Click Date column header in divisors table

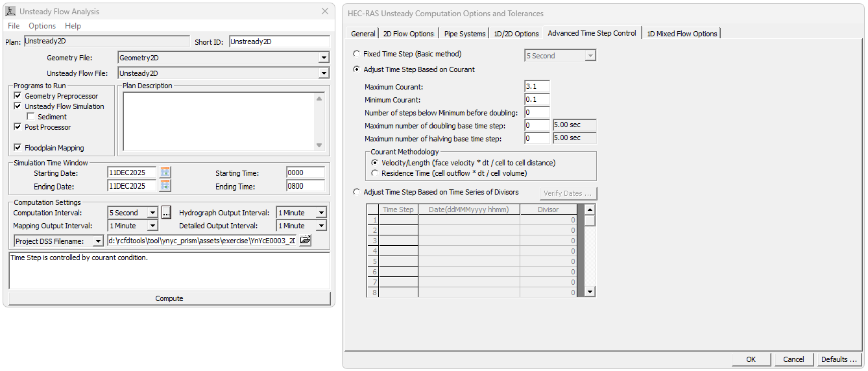click(469, 209)
